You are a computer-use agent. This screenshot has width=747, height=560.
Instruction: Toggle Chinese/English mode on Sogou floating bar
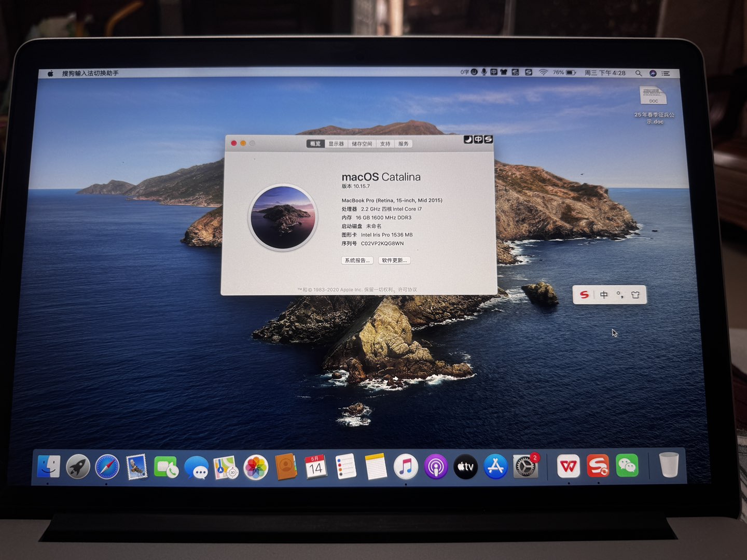604,295
